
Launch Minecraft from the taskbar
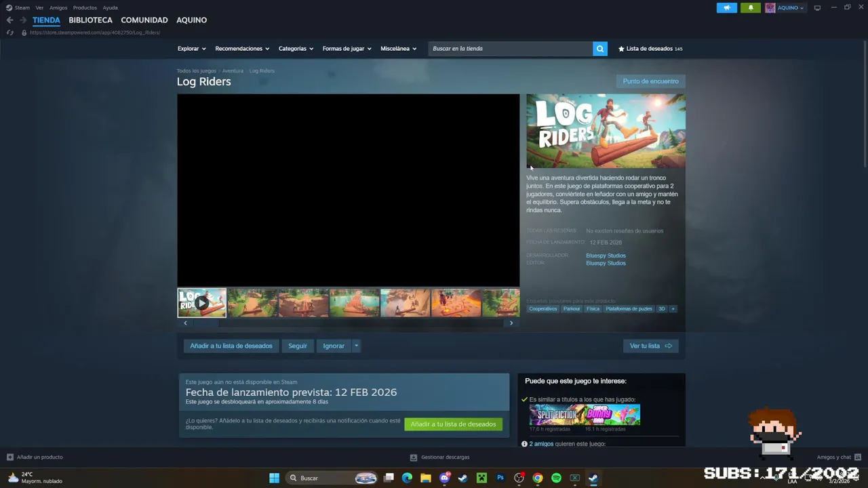tap(481, 478)
